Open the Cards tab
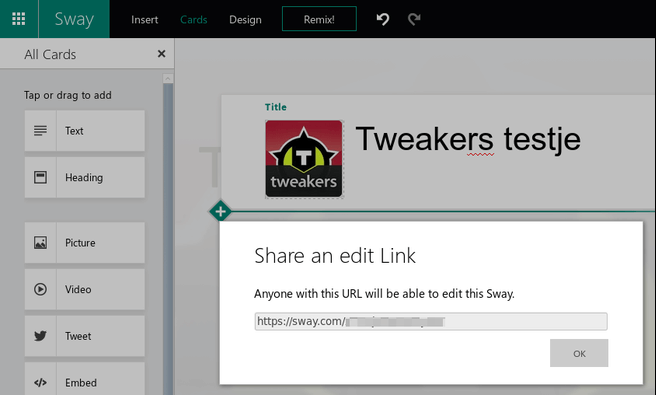Viewport: 656px width, 395px height. pos(193,20)
